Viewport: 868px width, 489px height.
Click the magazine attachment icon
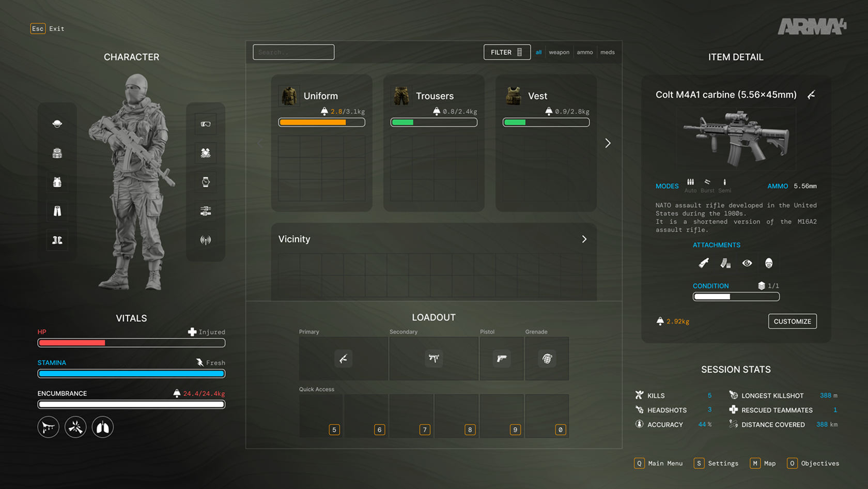coord(725,263)
